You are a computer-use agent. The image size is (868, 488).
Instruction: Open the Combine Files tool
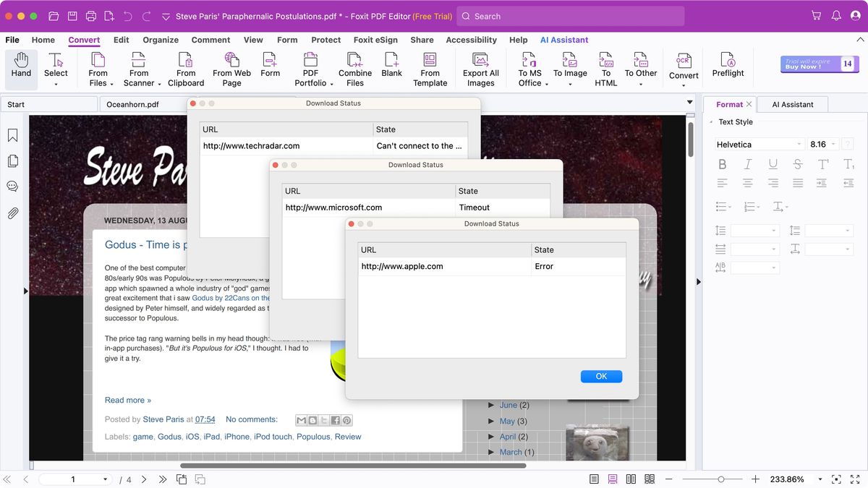tap(354, 68)
